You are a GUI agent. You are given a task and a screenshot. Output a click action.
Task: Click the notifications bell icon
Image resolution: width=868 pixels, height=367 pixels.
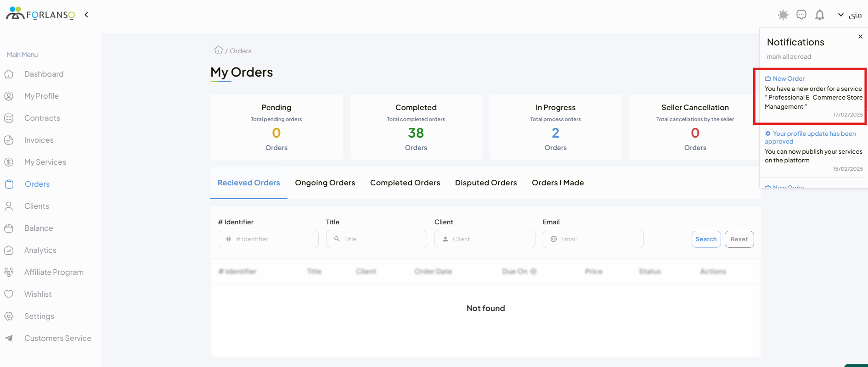(820, 15)
